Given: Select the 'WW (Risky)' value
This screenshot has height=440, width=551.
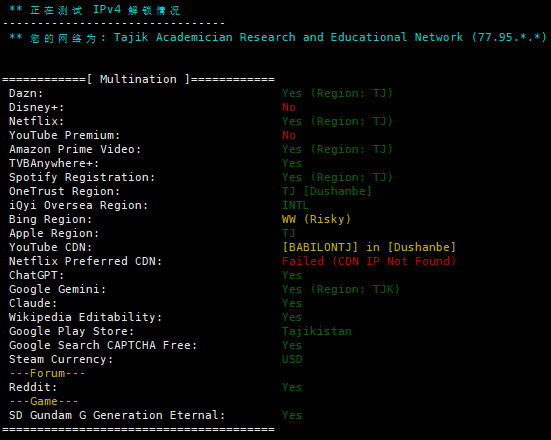Looking at the screenshot, I should (316, 219).
